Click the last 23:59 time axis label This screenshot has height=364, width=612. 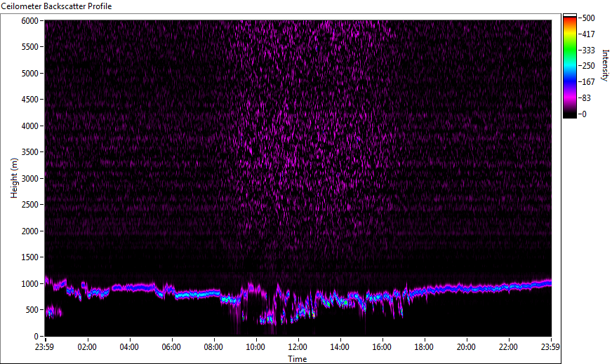[x=550, y=347]
